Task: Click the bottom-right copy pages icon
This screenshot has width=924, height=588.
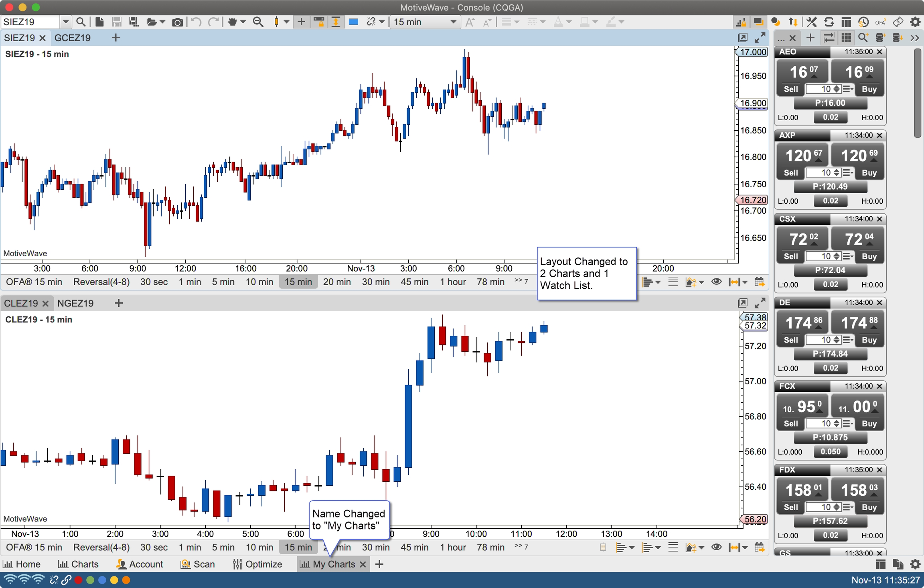Action: point(898,564)
